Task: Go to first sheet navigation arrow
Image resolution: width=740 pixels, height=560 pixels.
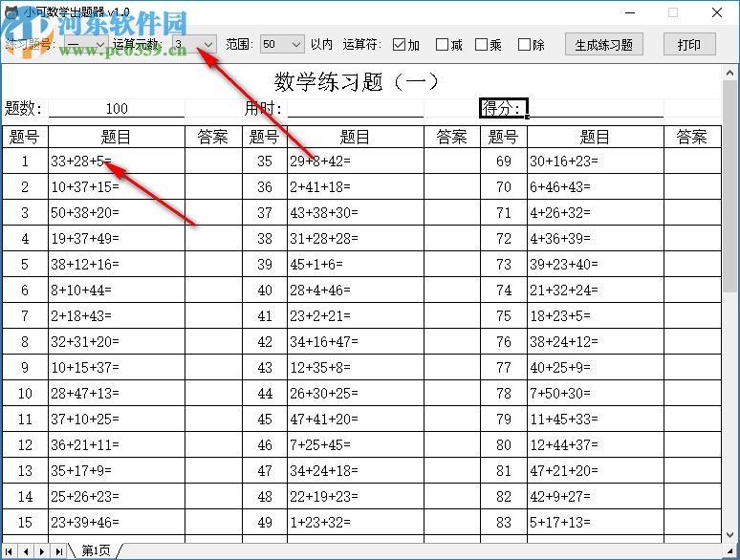Action: pos(9,551)
